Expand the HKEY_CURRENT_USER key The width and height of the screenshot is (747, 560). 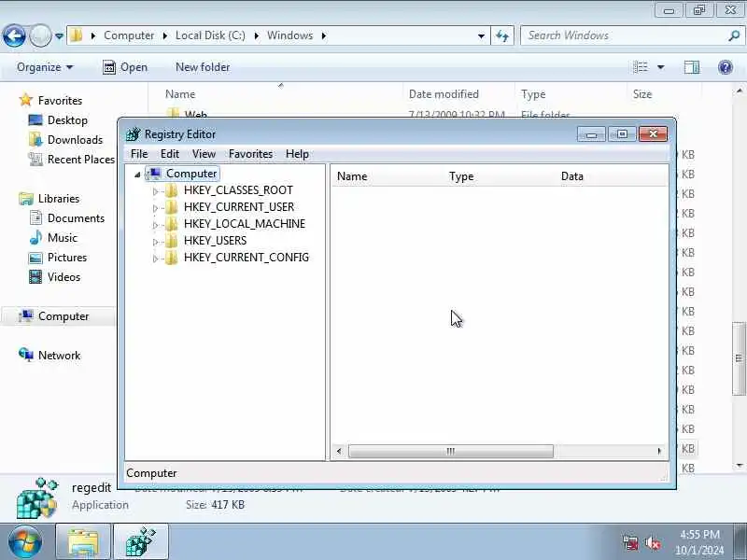coord(155,208)
